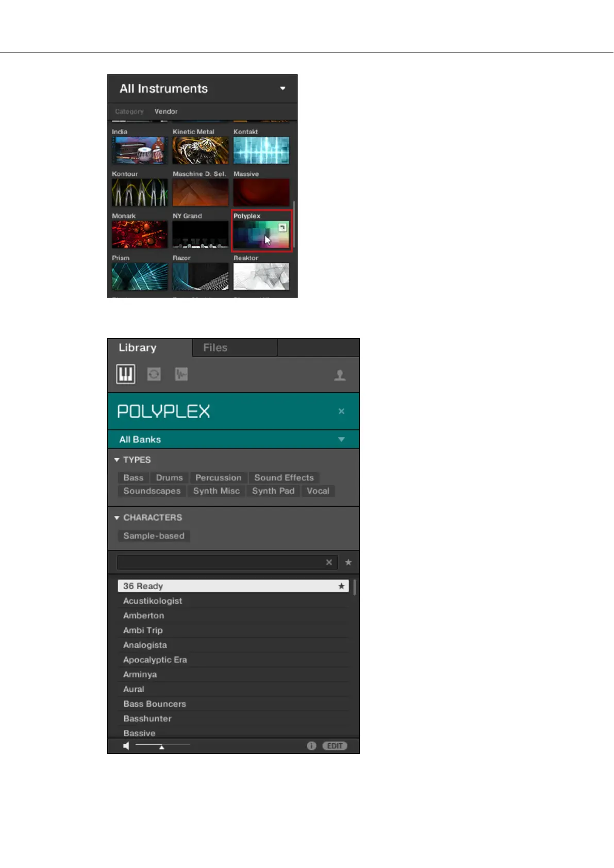This screenshot has width=614, height=868.
Task: Switch to the Vendor filter
Action: point(166,111)
